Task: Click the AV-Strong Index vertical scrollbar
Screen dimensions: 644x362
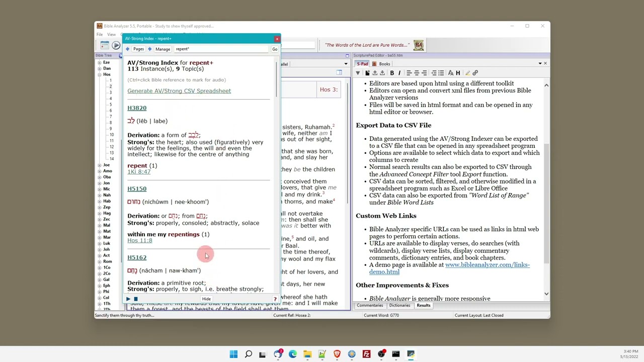Action: 276,80
